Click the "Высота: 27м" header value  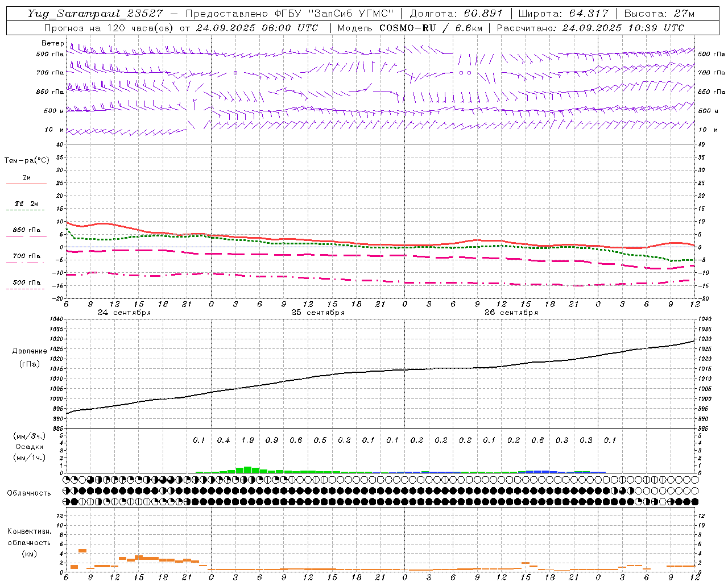(659, 14)
